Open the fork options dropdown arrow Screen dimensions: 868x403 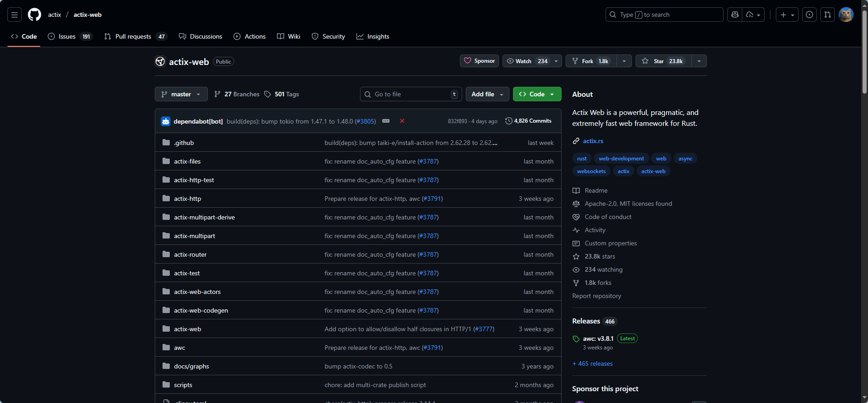[x=624, y=61]
